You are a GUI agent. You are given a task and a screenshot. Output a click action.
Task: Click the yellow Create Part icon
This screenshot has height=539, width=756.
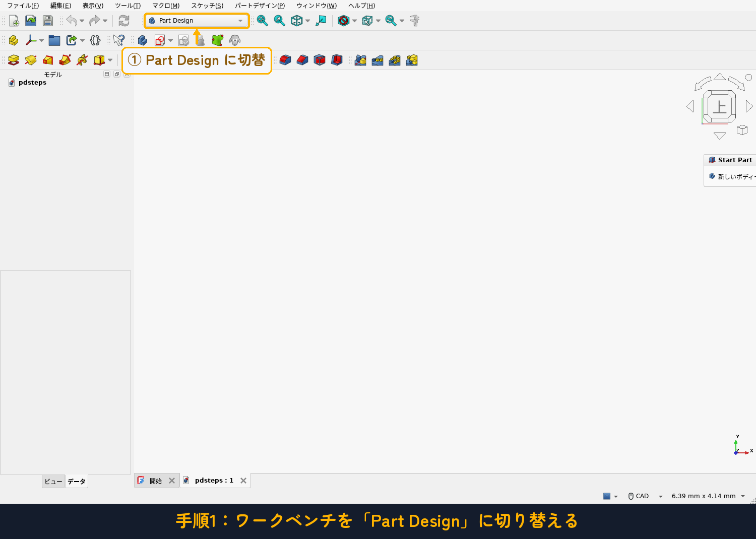point(14,40)
